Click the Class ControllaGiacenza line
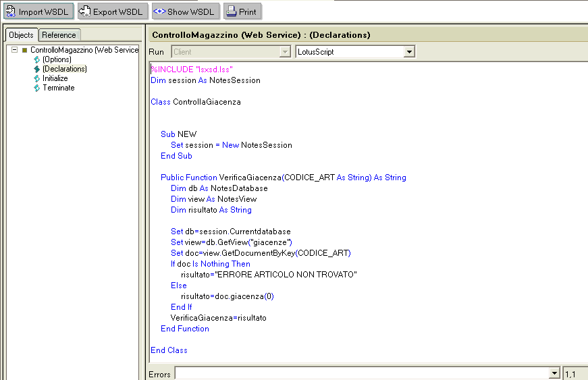 196,102
